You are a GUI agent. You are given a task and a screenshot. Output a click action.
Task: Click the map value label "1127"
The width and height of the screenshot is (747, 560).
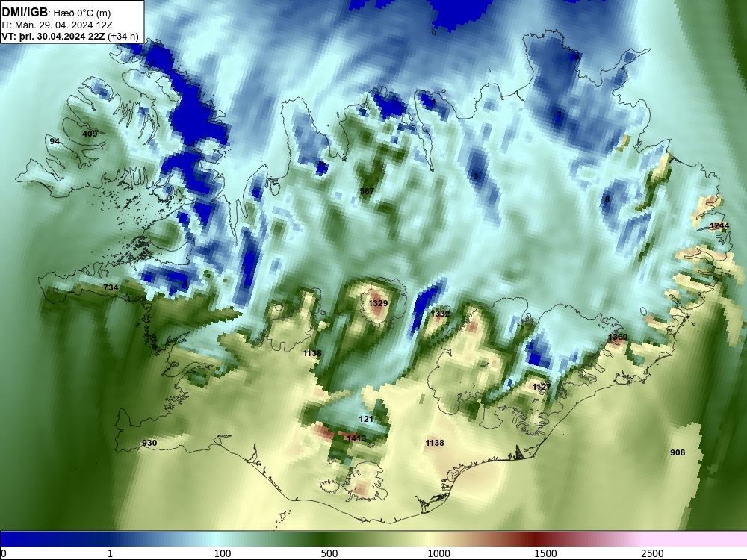[542, 387]
